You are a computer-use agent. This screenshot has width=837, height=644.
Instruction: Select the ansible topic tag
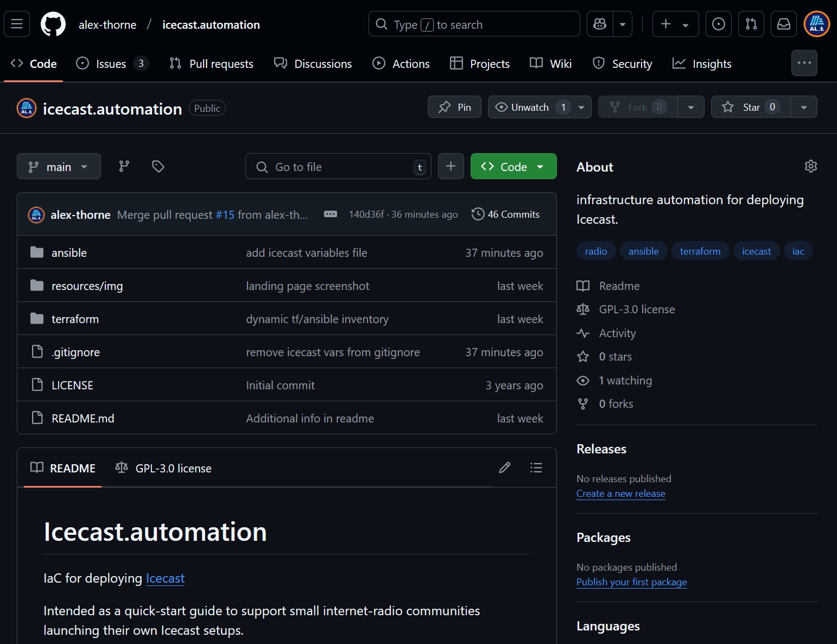643,251
